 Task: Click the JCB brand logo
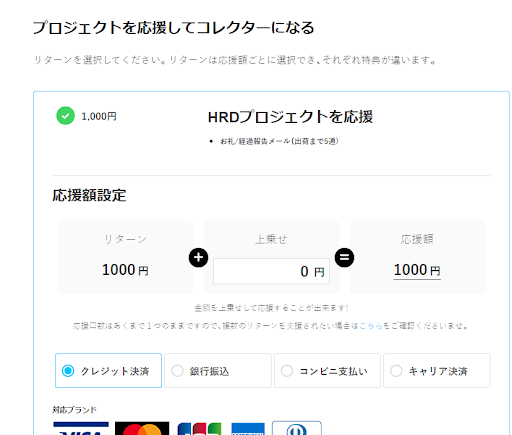(199, 429)
